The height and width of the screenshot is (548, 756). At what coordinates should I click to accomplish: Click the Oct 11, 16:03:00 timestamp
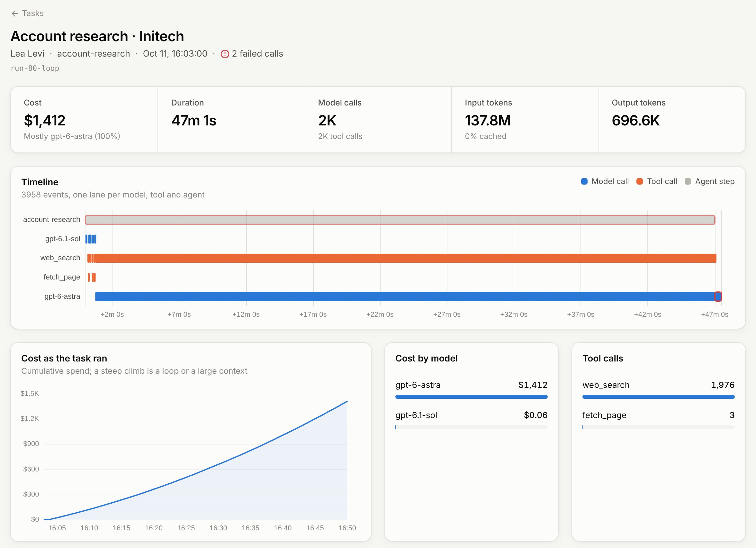point(175,54)
